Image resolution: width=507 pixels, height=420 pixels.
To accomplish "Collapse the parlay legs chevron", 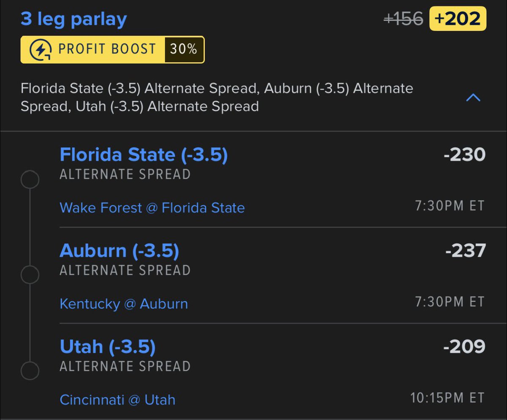I will 473,98.
